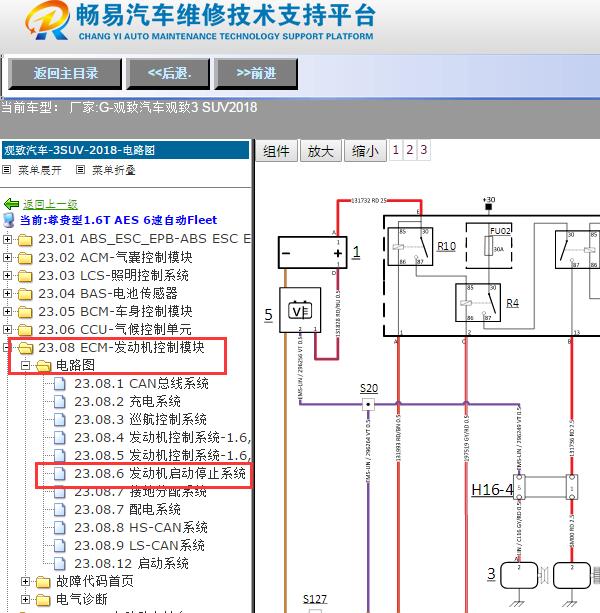This screenshot has height=613, width=600.
Task: Click splice label S127 in diagram
Action: pos(315,599)
